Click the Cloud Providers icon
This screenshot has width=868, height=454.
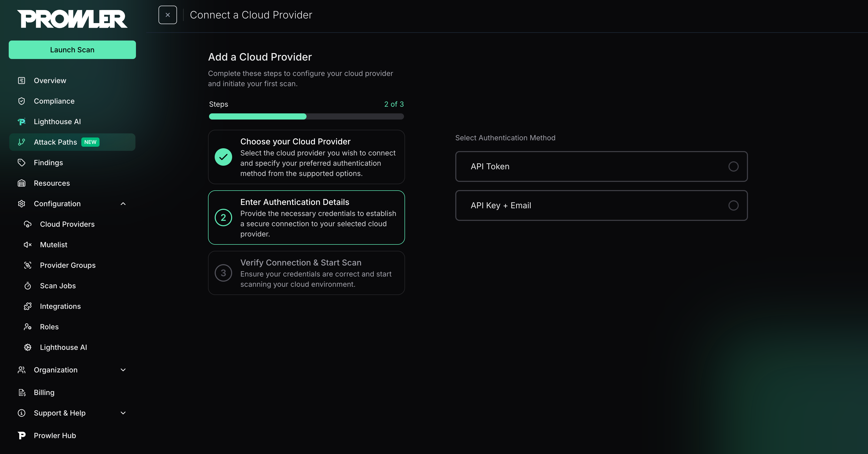click(x=27, y=224)
